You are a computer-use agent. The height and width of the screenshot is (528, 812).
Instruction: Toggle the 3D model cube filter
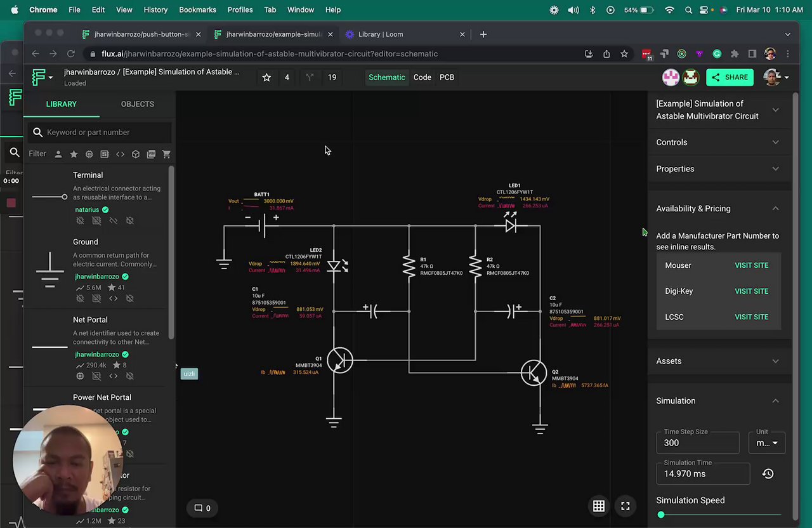click(135, 154)
